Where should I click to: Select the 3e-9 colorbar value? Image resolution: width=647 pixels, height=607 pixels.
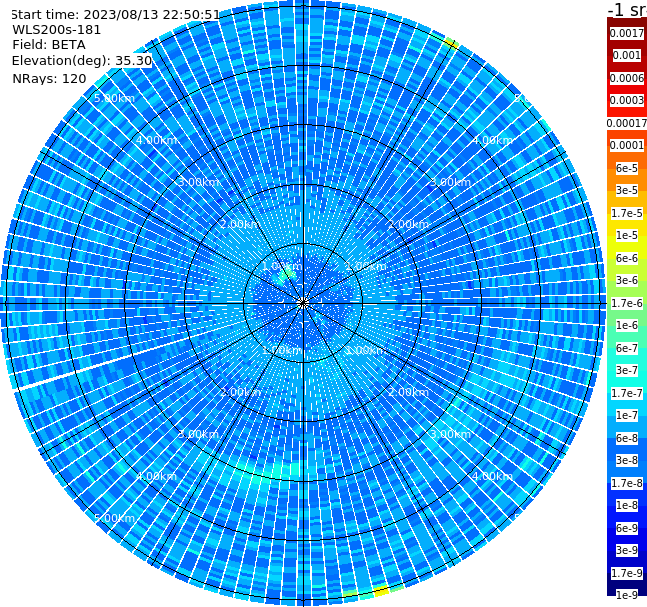click(626, 550)
